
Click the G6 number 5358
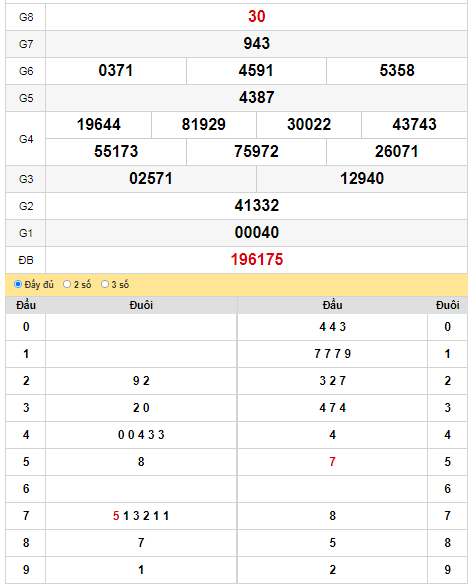397,70
